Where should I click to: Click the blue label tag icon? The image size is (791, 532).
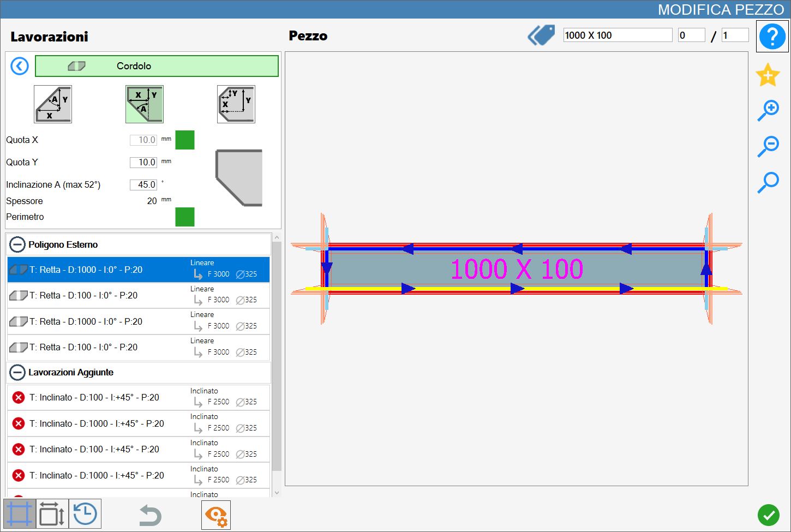541,35
